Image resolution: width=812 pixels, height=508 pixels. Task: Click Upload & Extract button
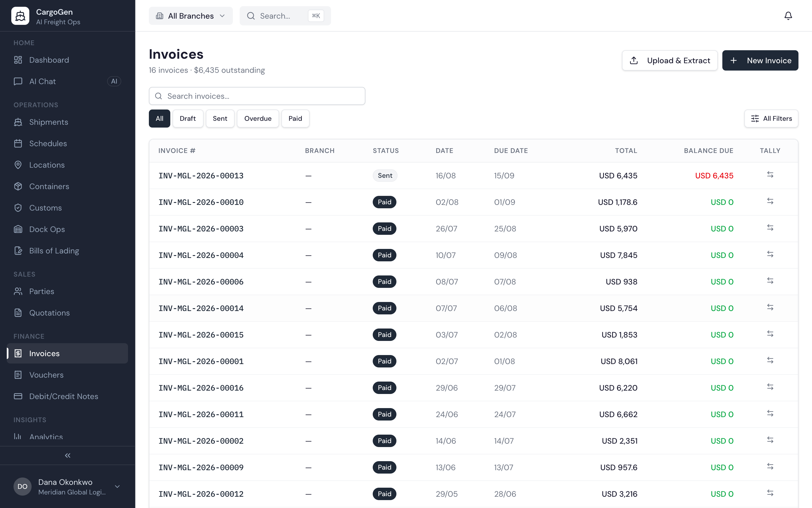coord(670,60)
